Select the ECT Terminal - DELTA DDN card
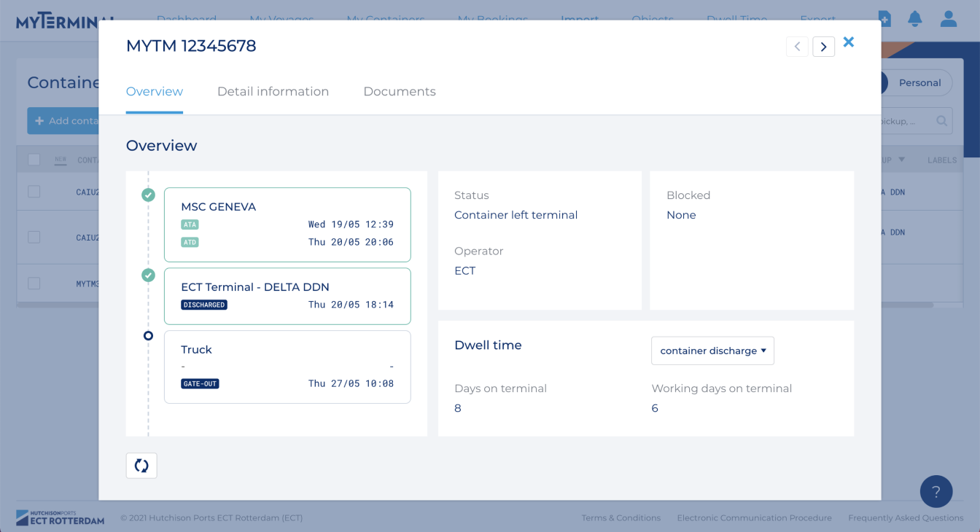 click(x=287, y=296)
